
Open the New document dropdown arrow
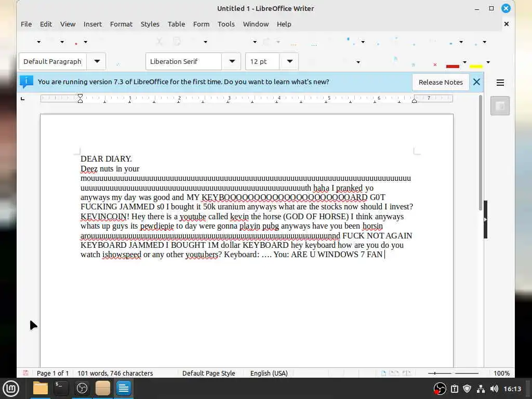[x=38, y=42]
